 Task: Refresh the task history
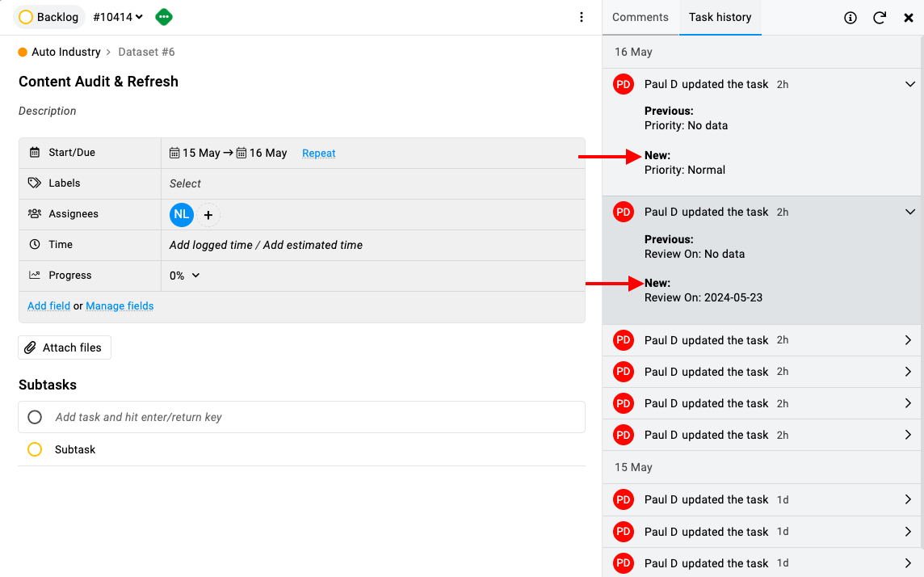(x=880, y=18)
